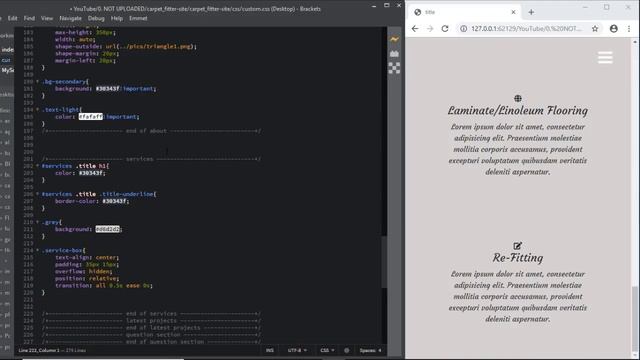640x360 pixels.
Task: Go forward in the Chrome browser
Action: [x=430, y=29]
